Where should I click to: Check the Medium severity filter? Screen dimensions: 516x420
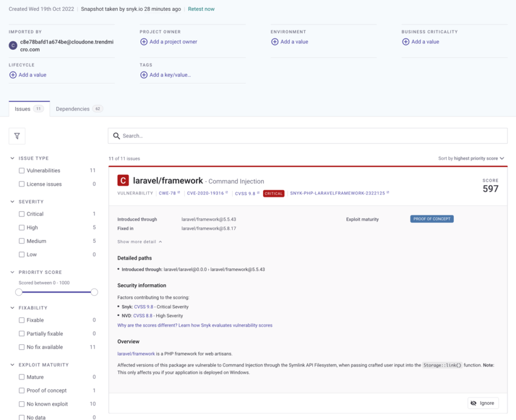21,241
